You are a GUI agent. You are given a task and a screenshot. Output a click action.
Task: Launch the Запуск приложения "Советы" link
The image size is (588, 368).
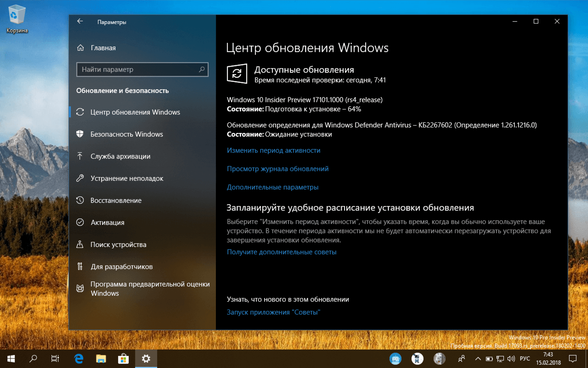coord(273,312)
